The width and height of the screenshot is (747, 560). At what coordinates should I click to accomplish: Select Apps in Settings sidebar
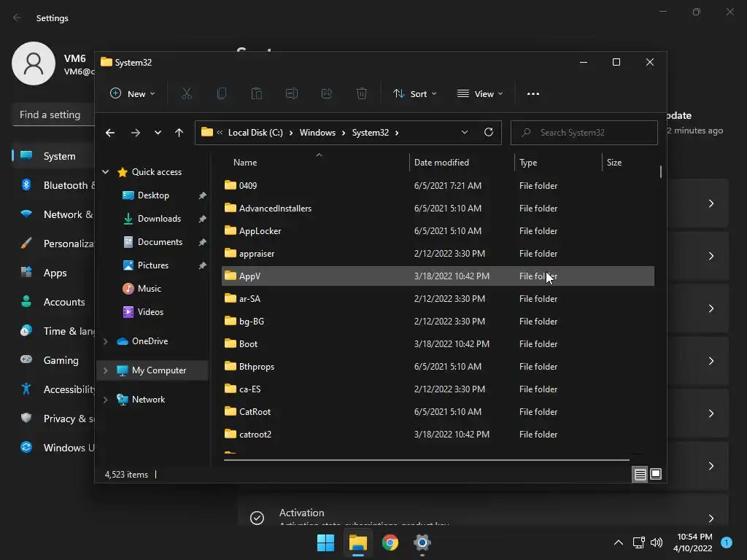pyautogui.click(x=53, y=273)
